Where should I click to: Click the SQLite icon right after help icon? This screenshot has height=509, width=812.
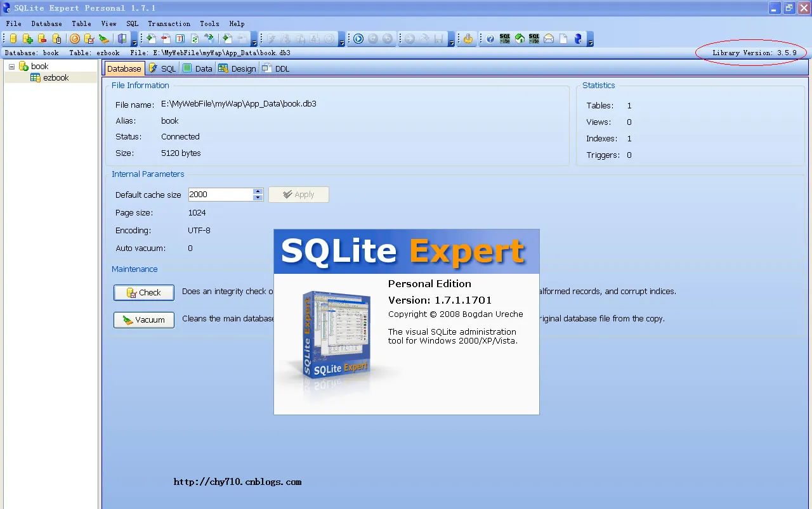505,39
